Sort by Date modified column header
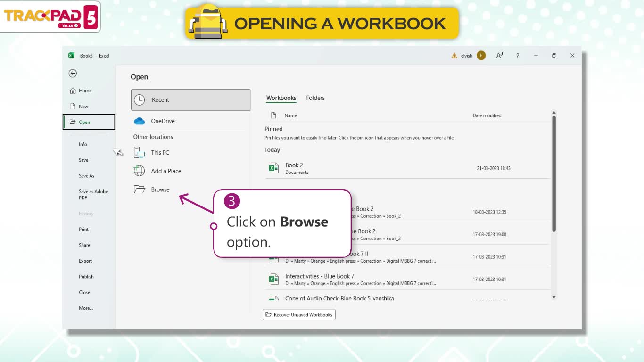Image resolution: width=644 pixels, height=362 pixels. [487, 115]
